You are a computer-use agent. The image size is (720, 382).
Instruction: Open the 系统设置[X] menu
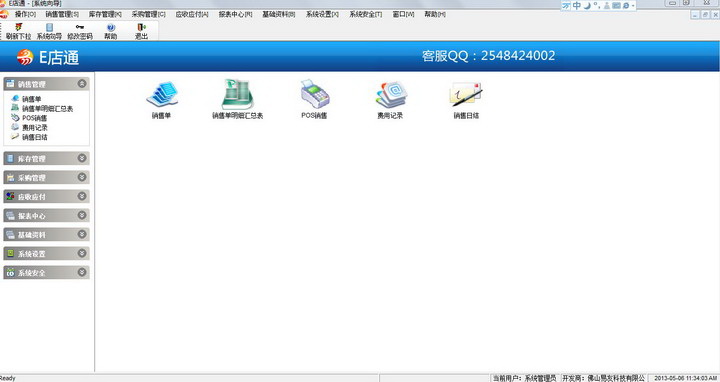point(322,14)
